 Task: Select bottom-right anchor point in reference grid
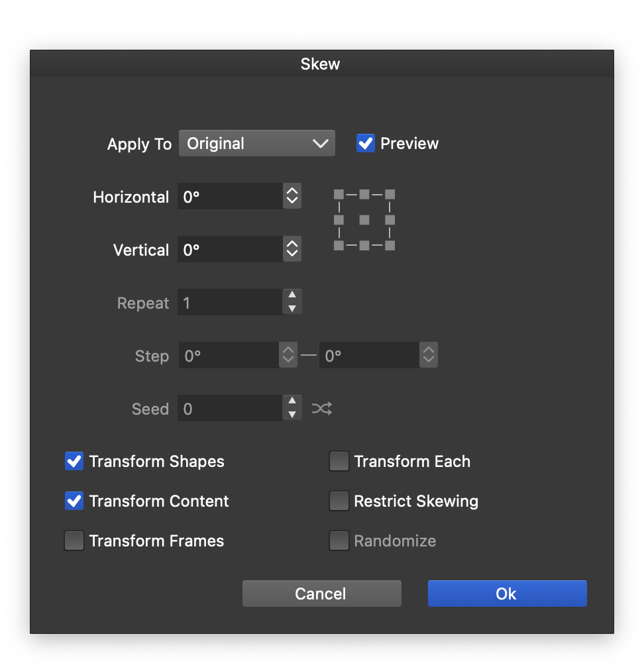(390, 246)
